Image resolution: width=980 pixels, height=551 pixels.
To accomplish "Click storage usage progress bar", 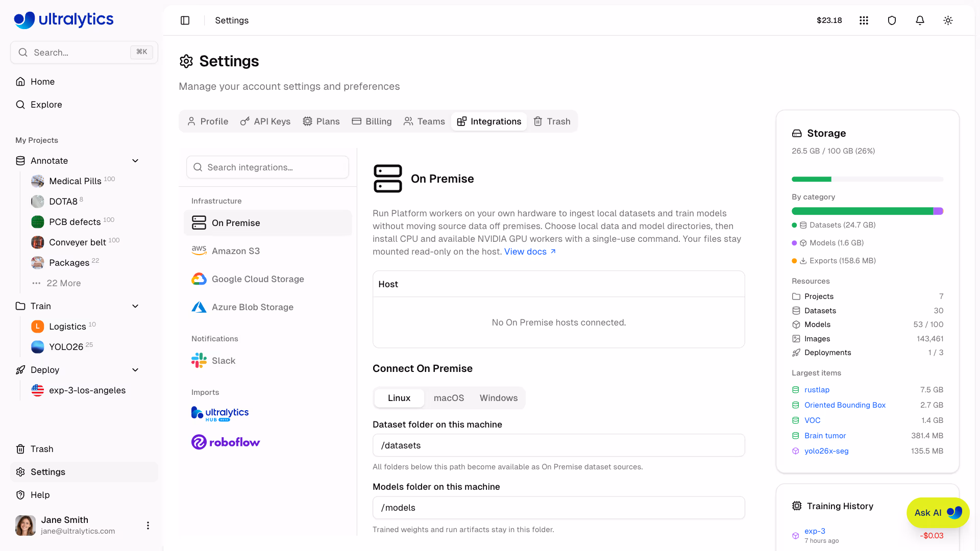I will (867, 179).
